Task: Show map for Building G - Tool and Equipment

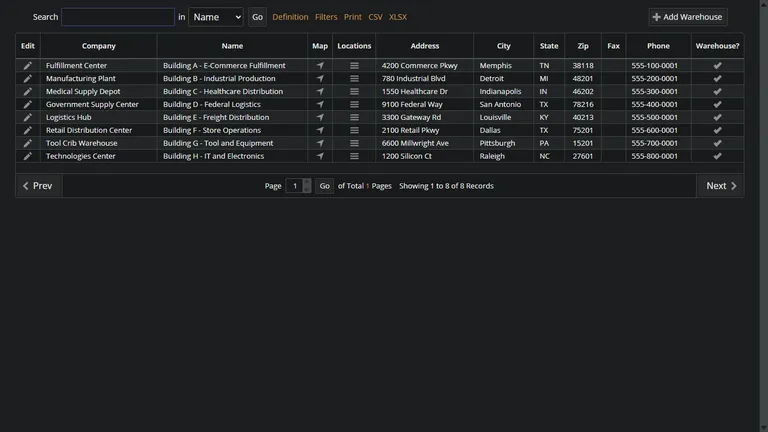Action: pyautogui.click(x=320, y=144)
